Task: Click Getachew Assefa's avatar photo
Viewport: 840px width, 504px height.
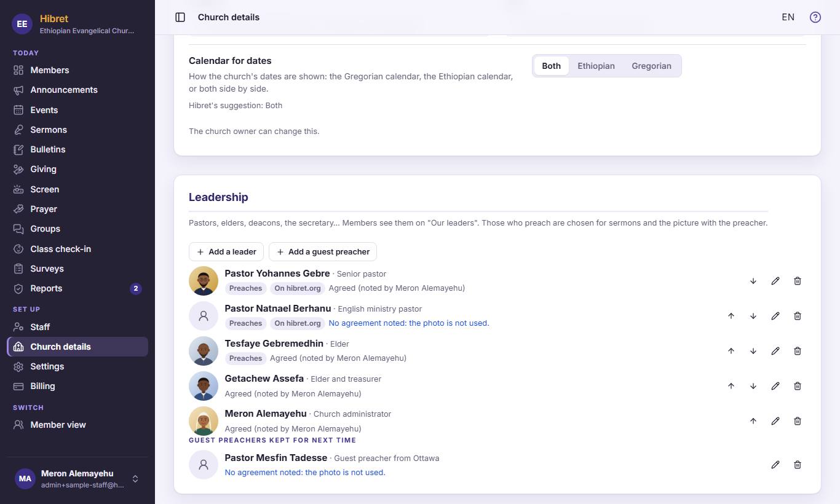Action: pos(204,386)
